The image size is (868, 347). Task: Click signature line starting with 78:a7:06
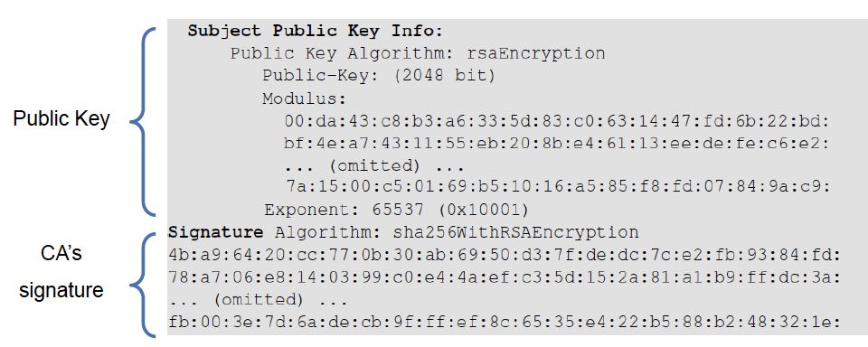[505, 278]
